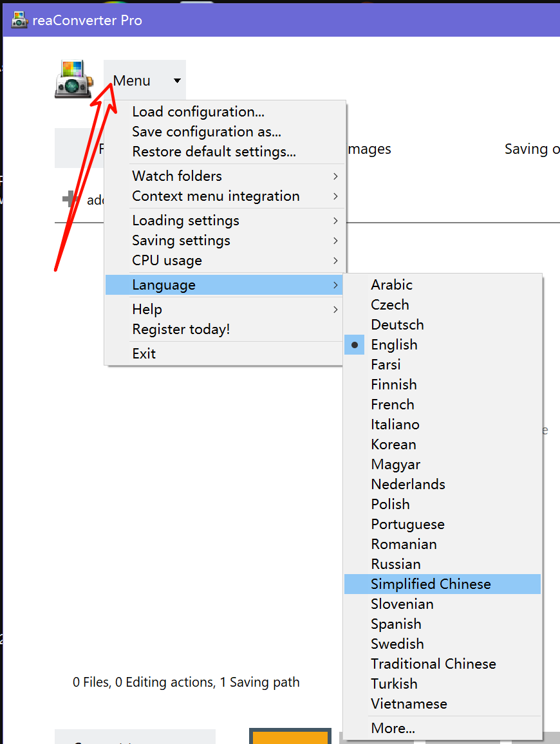Open the Language submenu

pos(224,284)
